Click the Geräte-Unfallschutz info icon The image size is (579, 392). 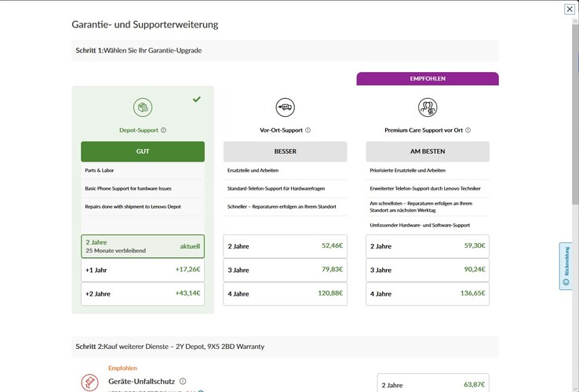[183, 381]
